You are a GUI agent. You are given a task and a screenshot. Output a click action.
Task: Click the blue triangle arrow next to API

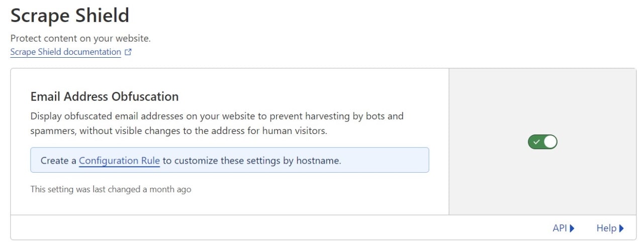[572, 228]
